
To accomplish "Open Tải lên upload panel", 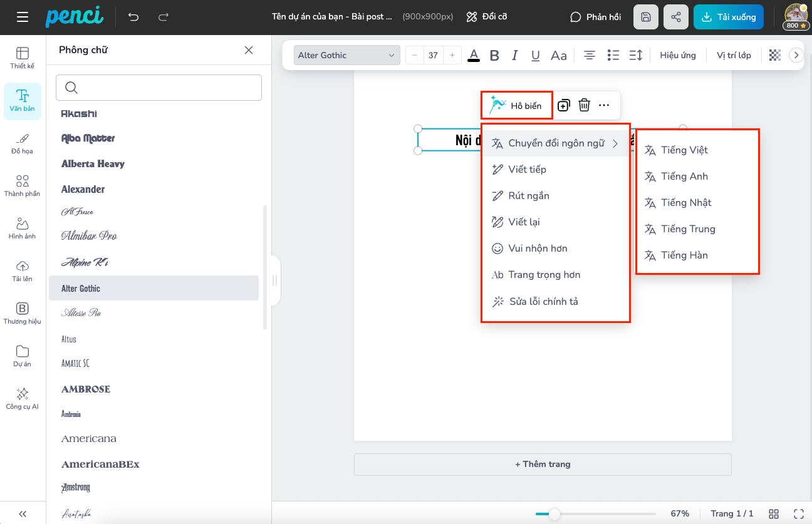I will coord(23,270).
